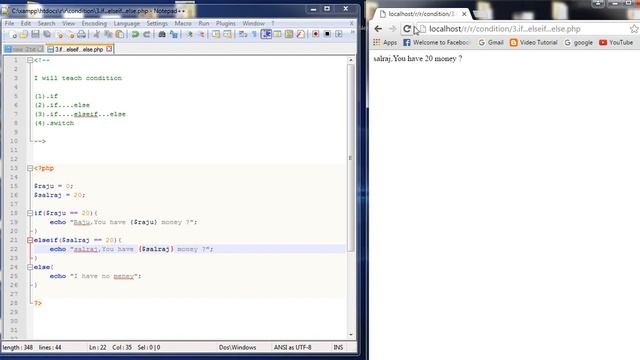The image size is (640, 360).
Task: Close the 3.if...elseif...else.php editor tab
Action: (x=109, y=49)
